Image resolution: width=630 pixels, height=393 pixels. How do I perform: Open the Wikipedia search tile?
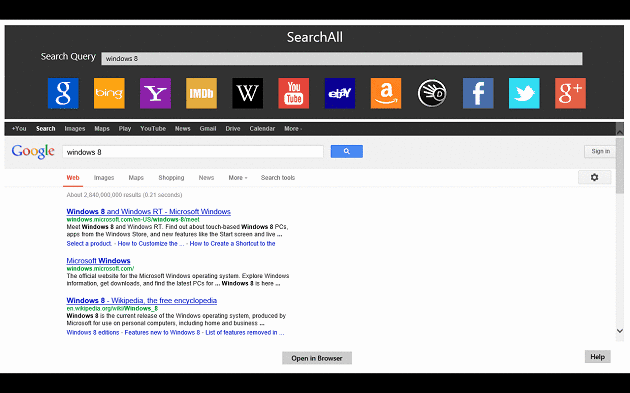tap(248, 93)
